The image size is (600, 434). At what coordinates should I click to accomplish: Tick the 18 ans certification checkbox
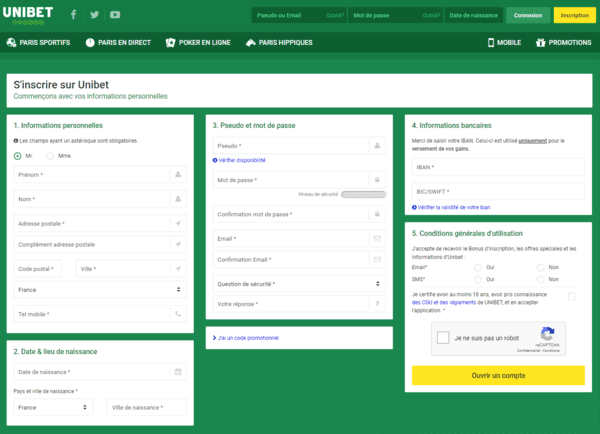tap(571, 296)
